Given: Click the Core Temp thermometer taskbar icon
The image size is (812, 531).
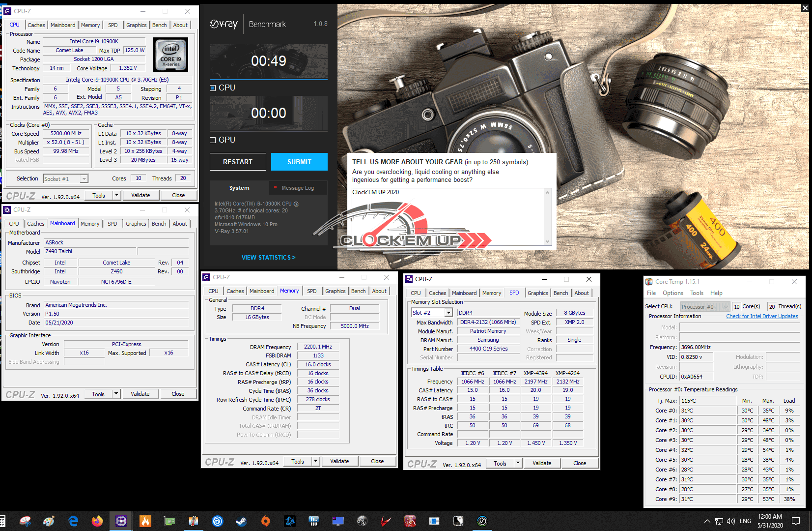Looking at the screenshot, I should point(194,521).
